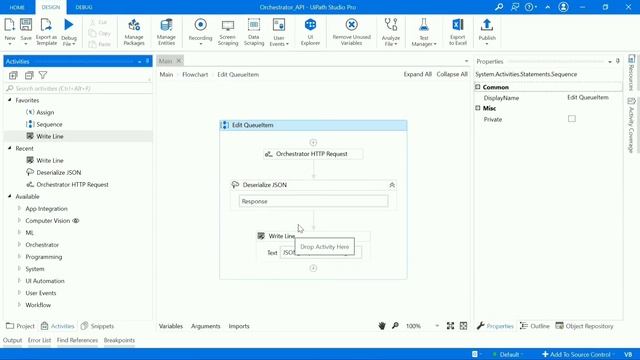
Task: Open the user account icon
Action: [563, 7]
